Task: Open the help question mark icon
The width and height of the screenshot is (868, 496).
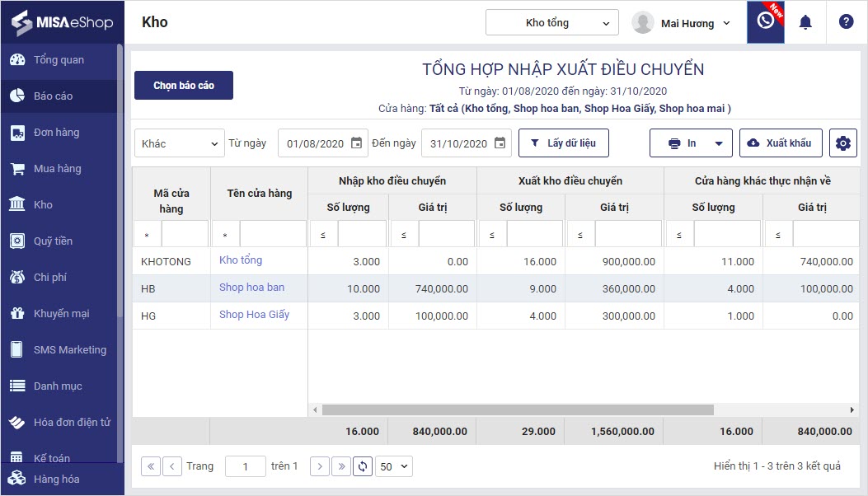Action: (x=846, y=22)
